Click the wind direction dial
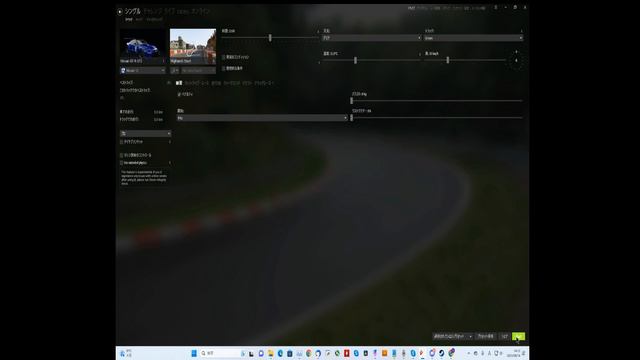Viewport: 640px width, 360px height. tap(516, 60)
